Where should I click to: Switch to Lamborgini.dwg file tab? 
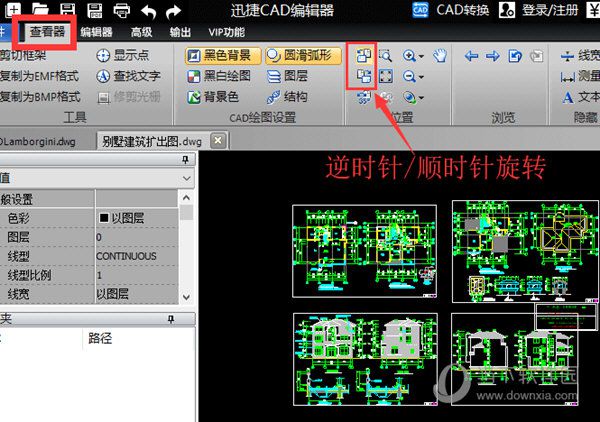pyautogui.click(x=38, y=142)
